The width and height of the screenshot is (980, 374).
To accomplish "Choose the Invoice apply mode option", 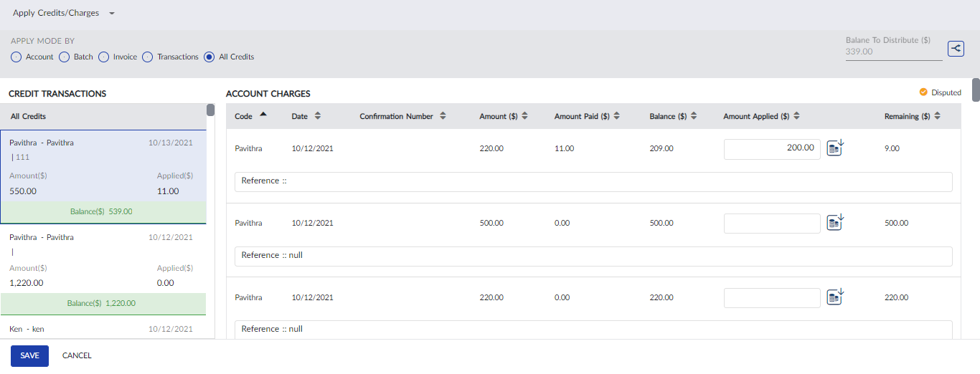I will pyautogui.click(x=103, y=57).
